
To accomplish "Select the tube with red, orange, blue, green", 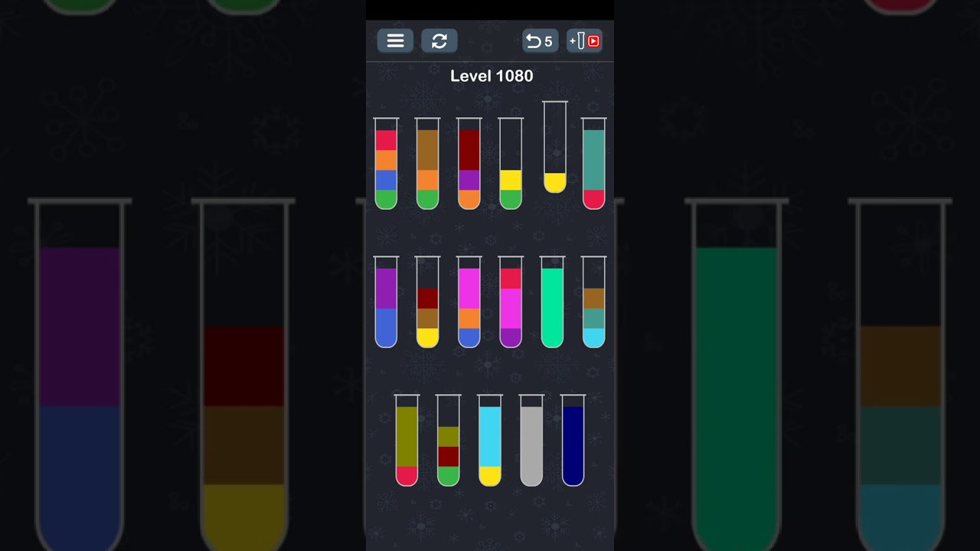I will coord(386,164).
